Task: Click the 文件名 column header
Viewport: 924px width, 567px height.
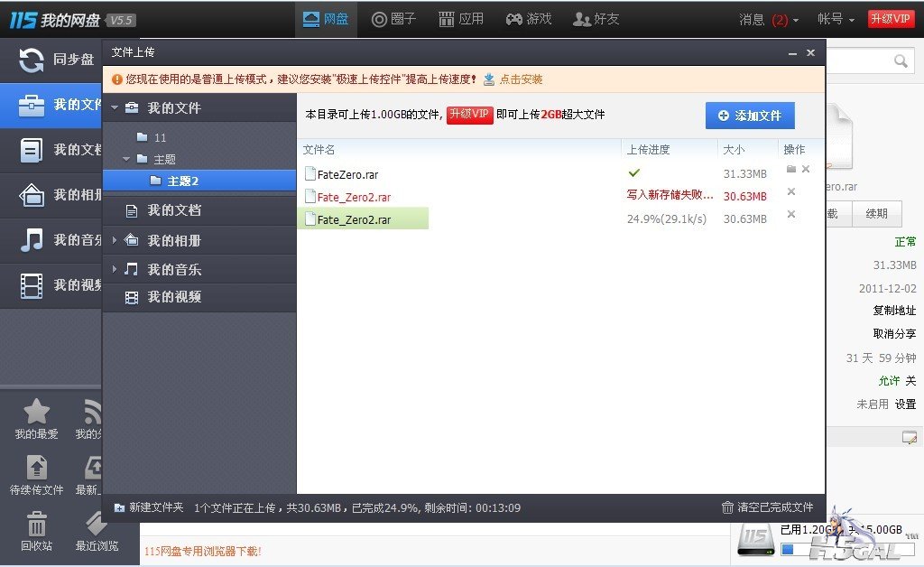Action: click(319, 150)
